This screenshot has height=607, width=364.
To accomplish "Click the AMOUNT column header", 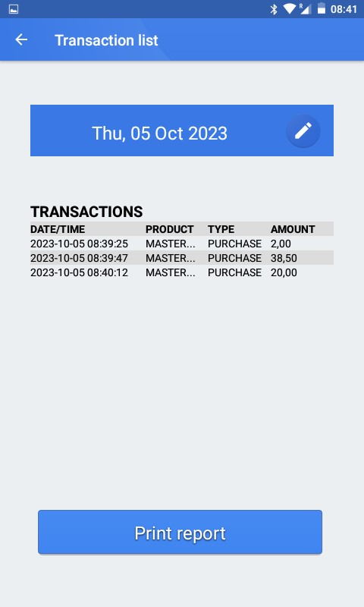I will (293, 229).
